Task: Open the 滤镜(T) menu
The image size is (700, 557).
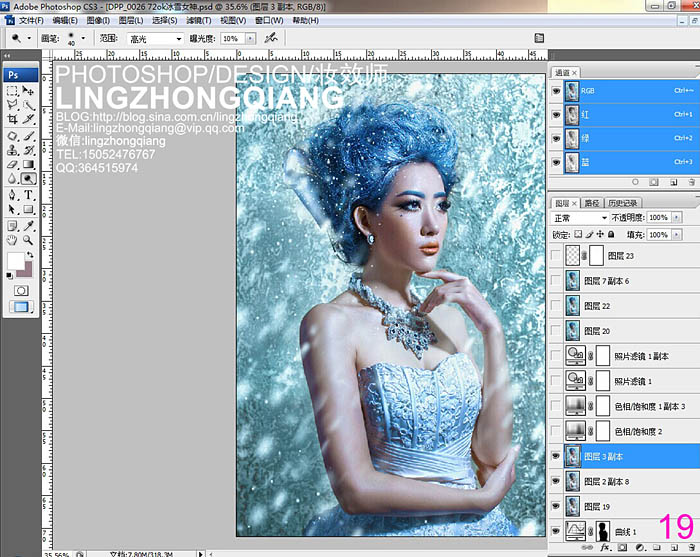Action: [199, 21]
